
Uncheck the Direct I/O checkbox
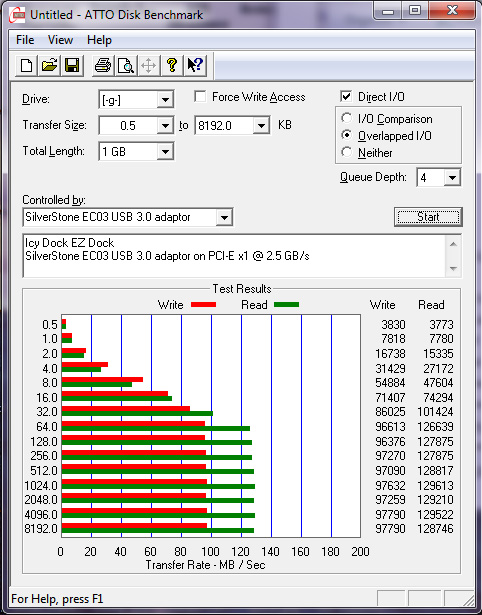346,96
